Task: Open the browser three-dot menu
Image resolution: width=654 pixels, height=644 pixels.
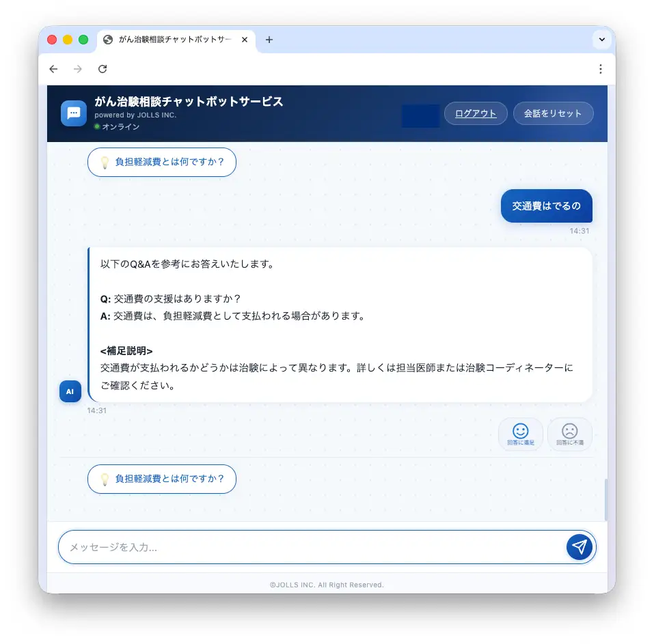Action: click(x=600, y=69)
